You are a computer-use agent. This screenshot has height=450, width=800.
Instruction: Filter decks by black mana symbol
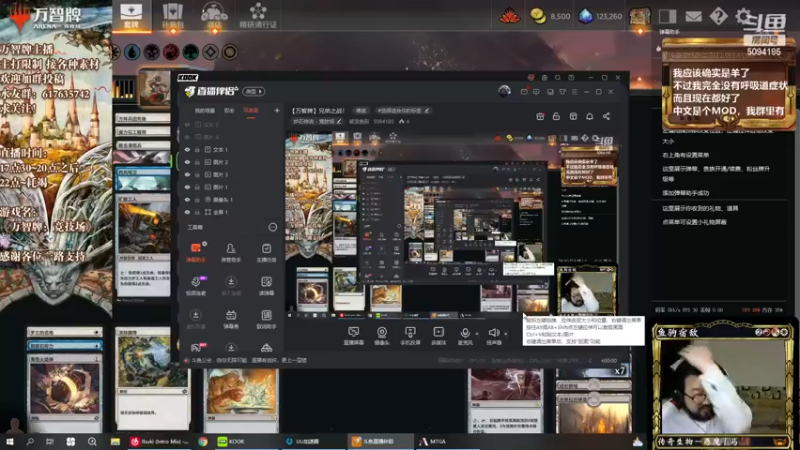[152, 52]
